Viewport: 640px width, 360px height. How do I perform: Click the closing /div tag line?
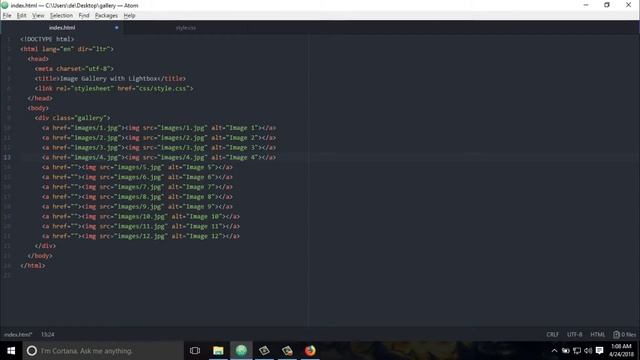45,246
